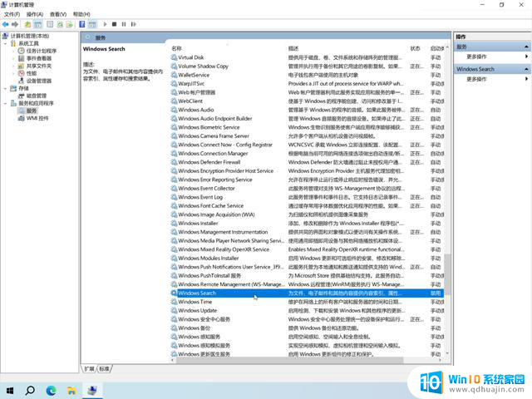Open File Explorer from the taskbar
This screenshot has width=532, height=399.
(71, 391)
